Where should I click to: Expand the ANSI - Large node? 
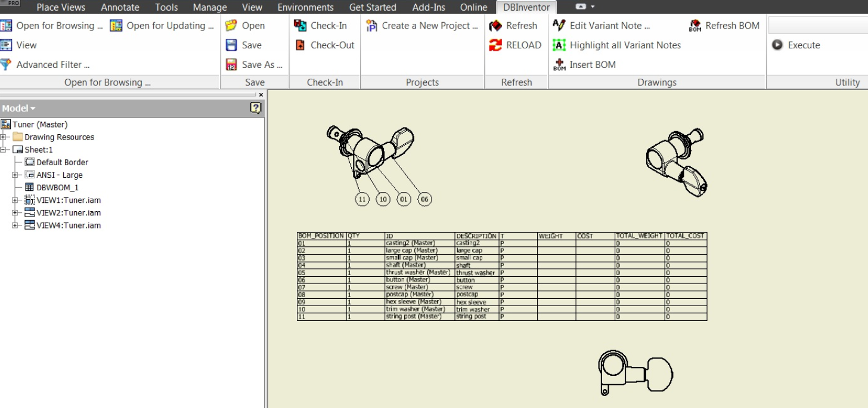pos(15,175)
